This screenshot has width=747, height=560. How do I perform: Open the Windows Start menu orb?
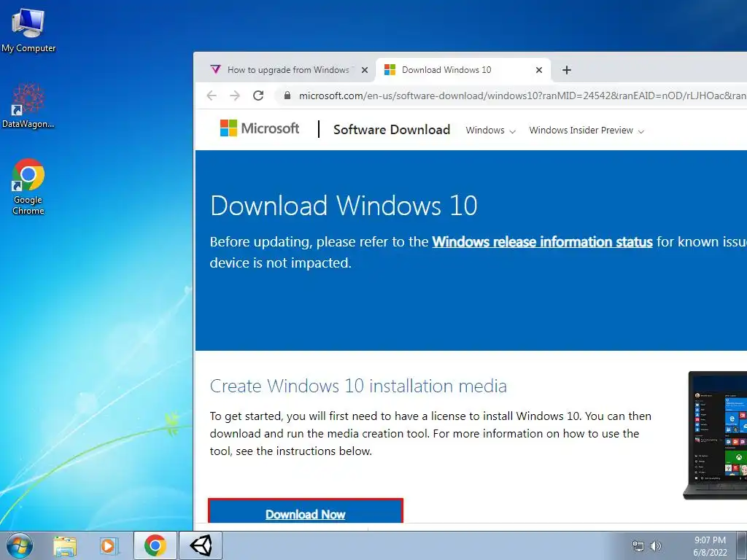pos(20,545)
